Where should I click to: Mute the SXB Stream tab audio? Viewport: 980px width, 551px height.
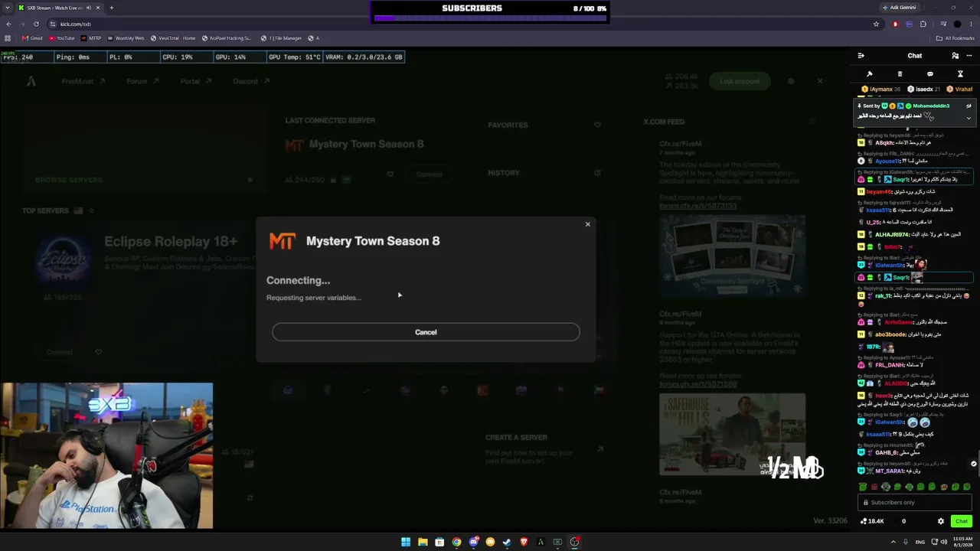[x=88, y=8]
